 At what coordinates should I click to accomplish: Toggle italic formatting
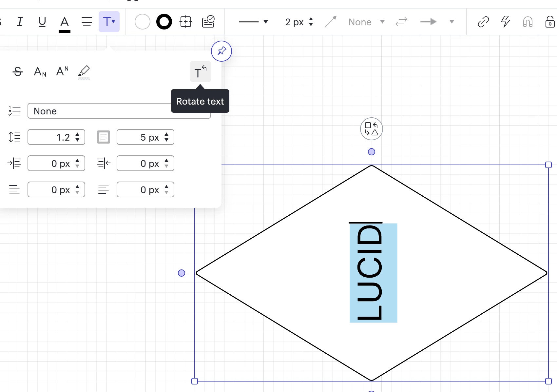(x=20, y=22)
